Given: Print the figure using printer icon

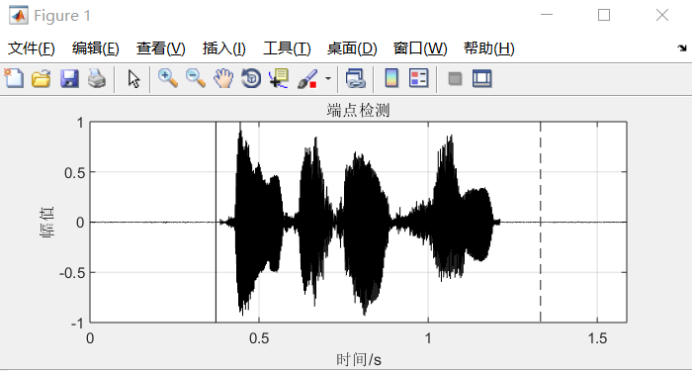Looking at the screenshot, I should (97, 79).
